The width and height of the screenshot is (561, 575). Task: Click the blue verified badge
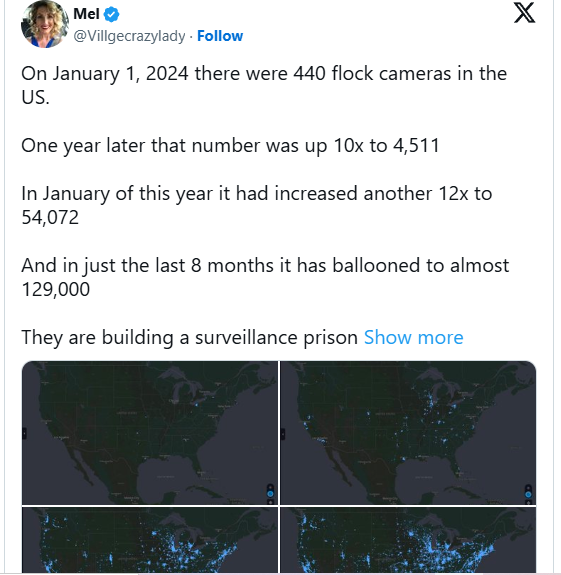[x=111, y=14]
